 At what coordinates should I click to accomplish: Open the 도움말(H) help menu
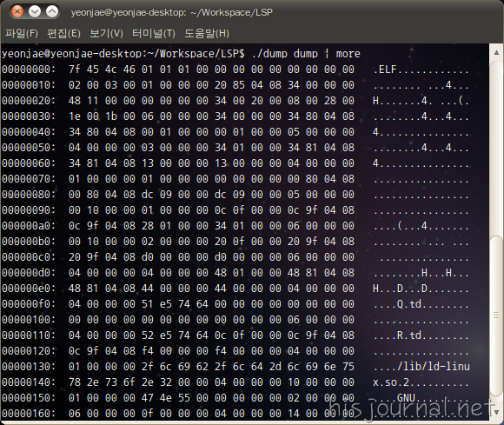coord(207,33)
